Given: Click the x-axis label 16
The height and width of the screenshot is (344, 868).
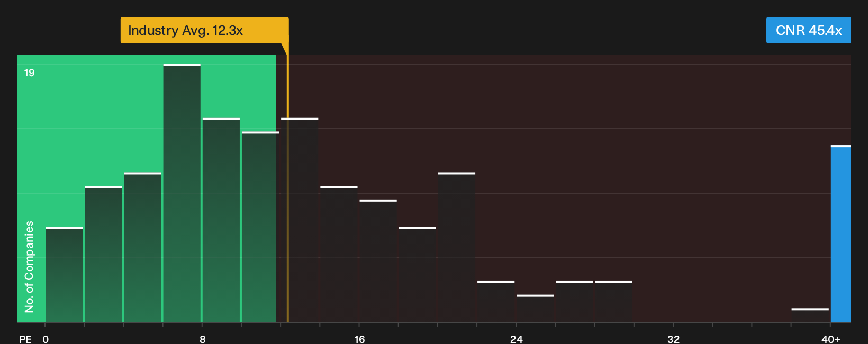Looking at the screenshot, I should coord(359,339).
